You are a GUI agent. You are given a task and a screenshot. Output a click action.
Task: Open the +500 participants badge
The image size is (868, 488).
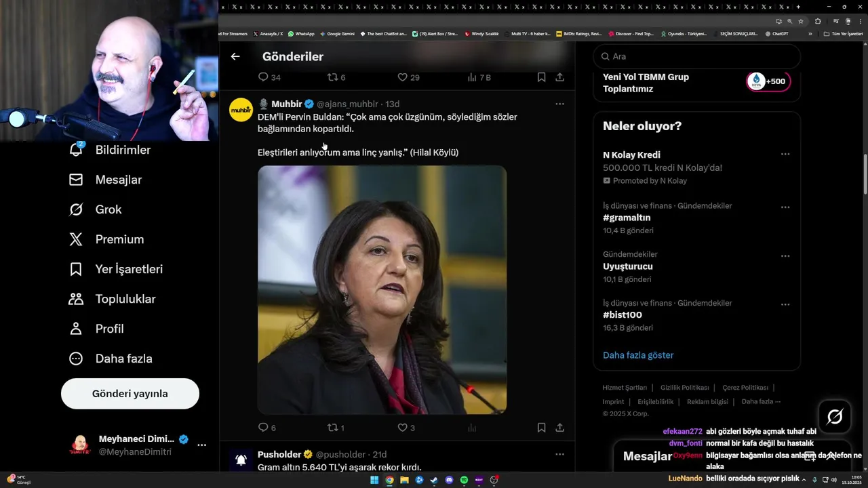(768, 81)
